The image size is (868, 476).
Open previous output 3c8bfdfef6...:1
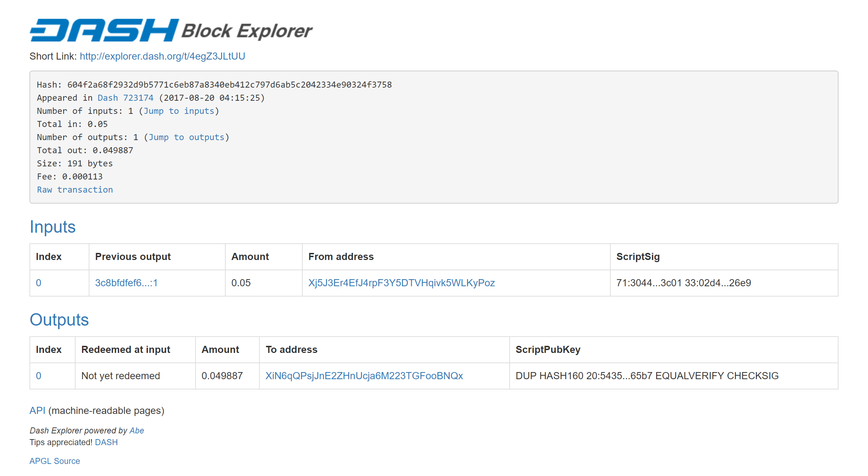point(126,283)
